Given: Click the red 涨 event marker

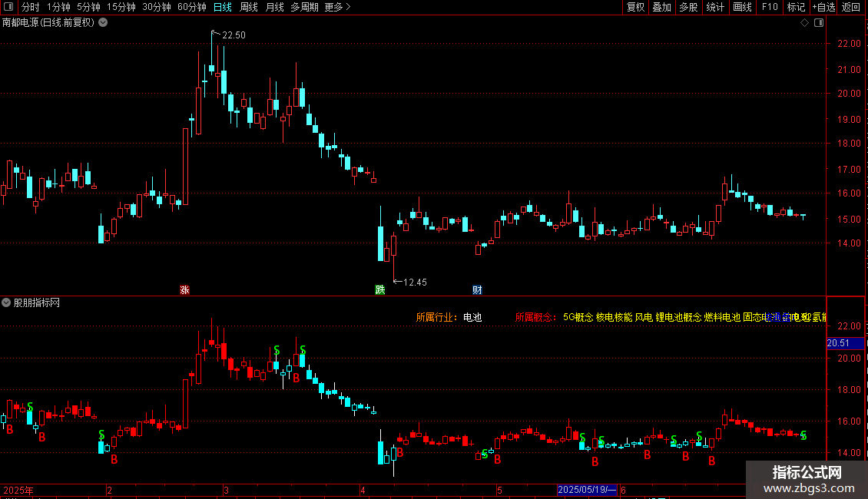Looking at the screenshot, I should click(x=185, y=290).
